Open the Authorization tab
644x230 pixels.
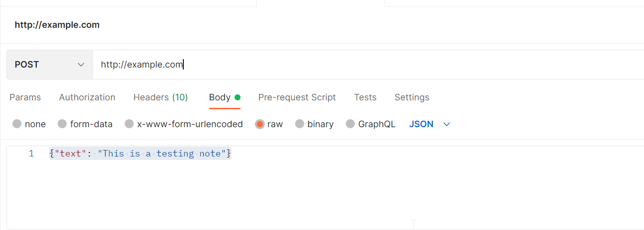click(87, 97)
